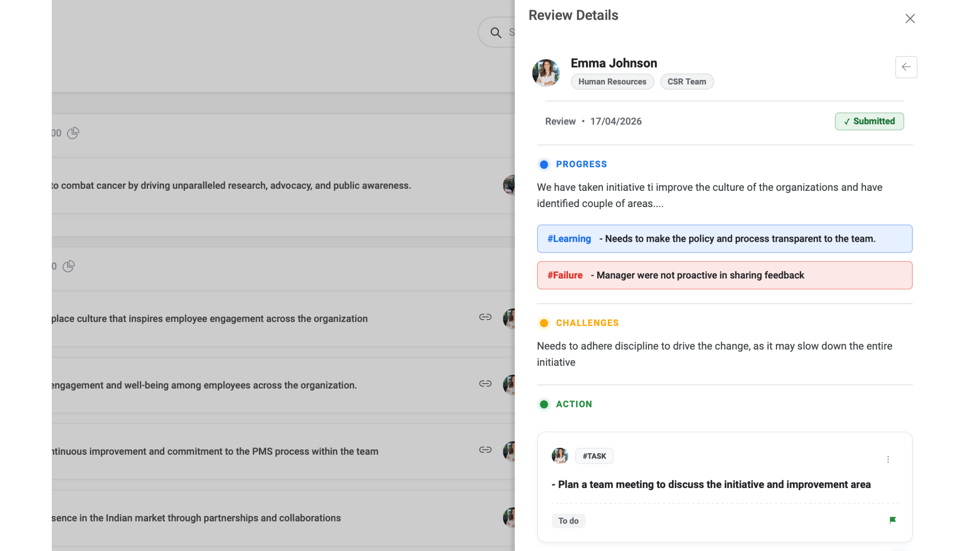Close the Review Details panel
Screen dimensions: 980x551
click(910, 18)
